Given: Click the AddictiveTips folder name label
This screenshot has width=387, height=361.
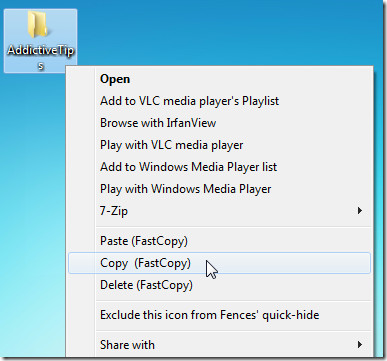Looking at the screenshot, I should point(41,57).
